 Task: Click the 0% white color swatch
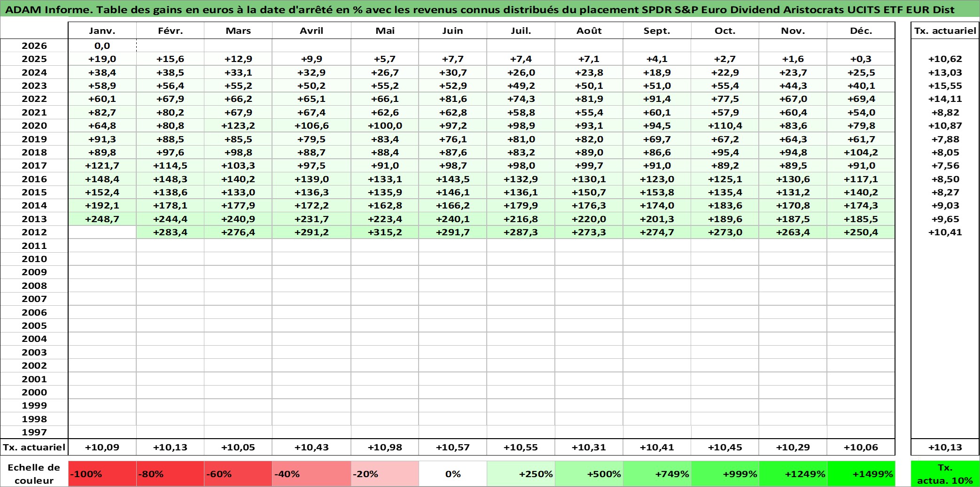point(453,474)
